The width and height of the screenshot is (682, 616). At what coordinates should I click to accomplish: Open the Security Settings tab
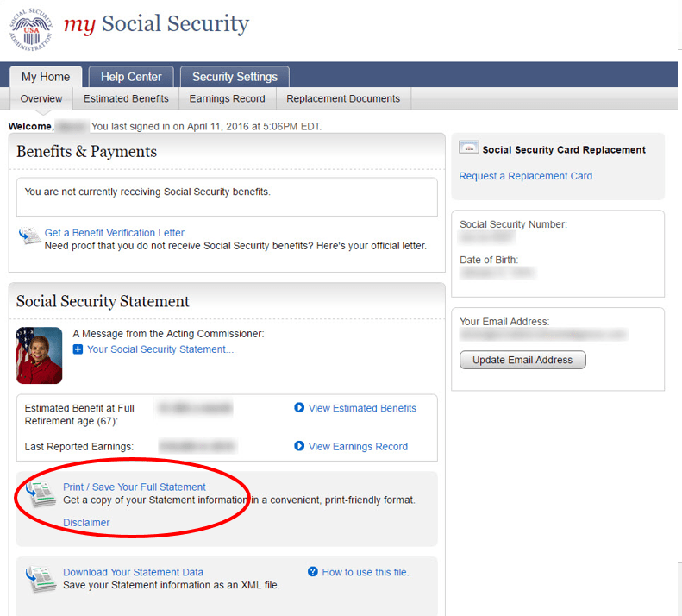coord(235,77)
